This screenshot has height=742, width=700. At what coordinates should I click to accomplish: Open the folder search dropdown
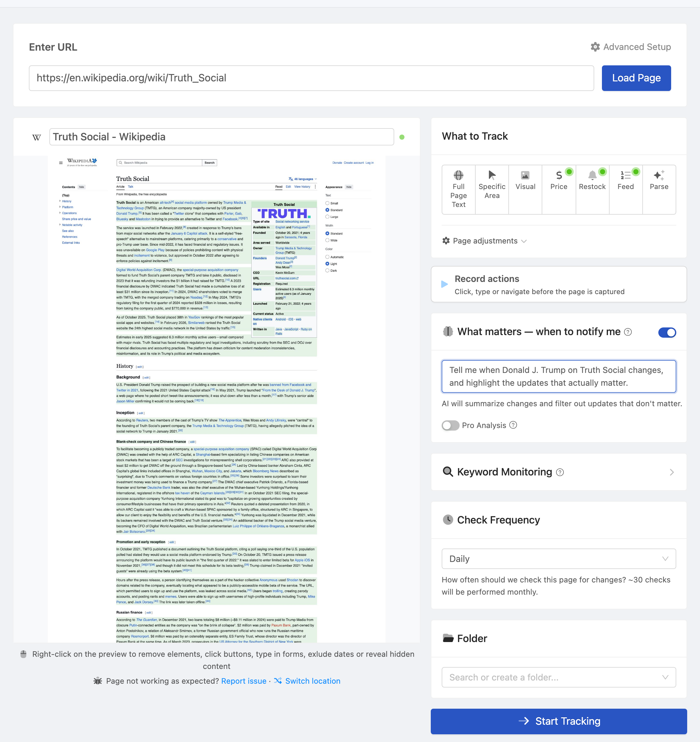[559, 677]
